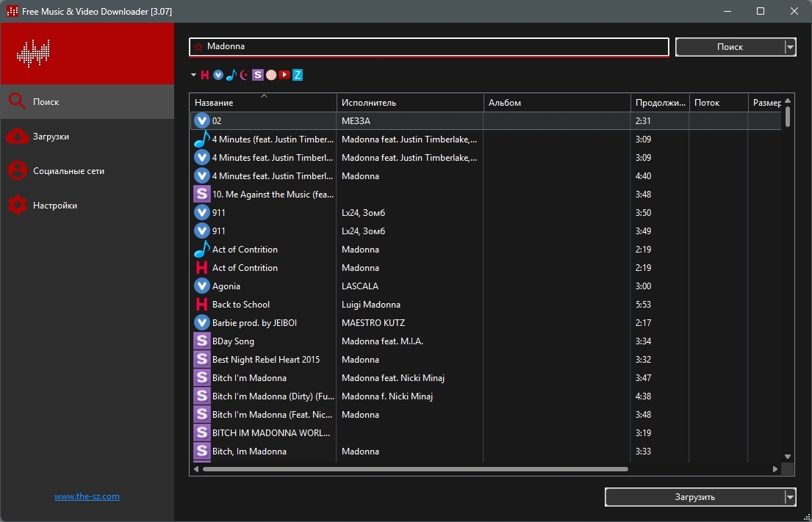Click the note icon on 4 Minutes (feat. row
The width and height of the screenshot is (812, 522).
[x=202, y=139]
